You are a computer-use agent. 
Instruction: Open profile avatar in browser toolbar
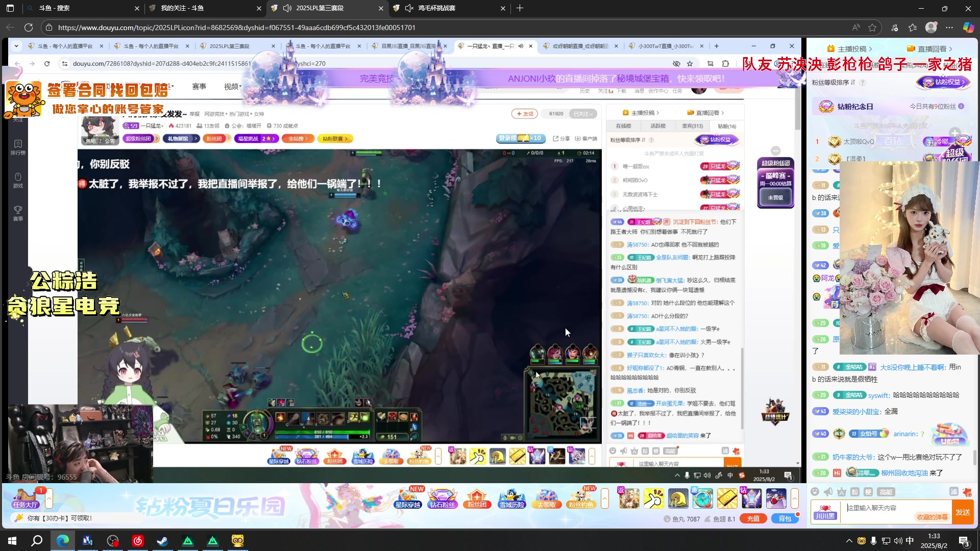tap(931, 28)
